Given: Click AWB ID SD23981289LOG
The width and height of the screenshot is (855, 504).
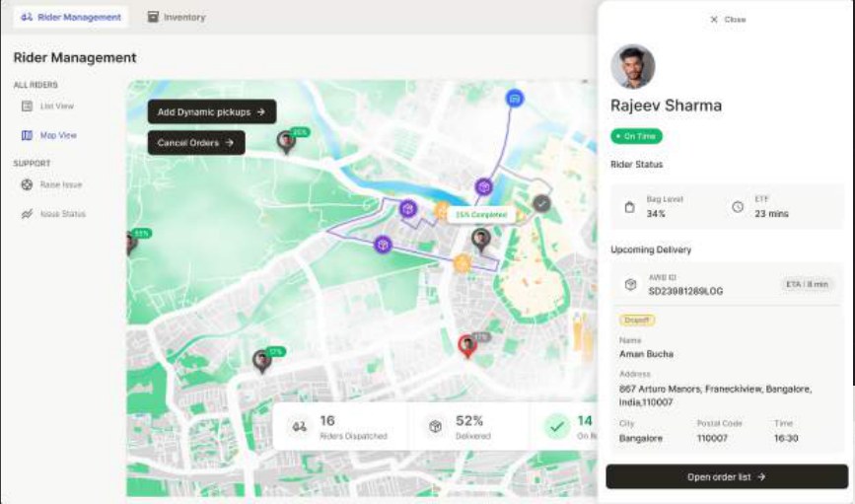Looking at the screenshot, I should pyautogui.click(x=685, y=291).
